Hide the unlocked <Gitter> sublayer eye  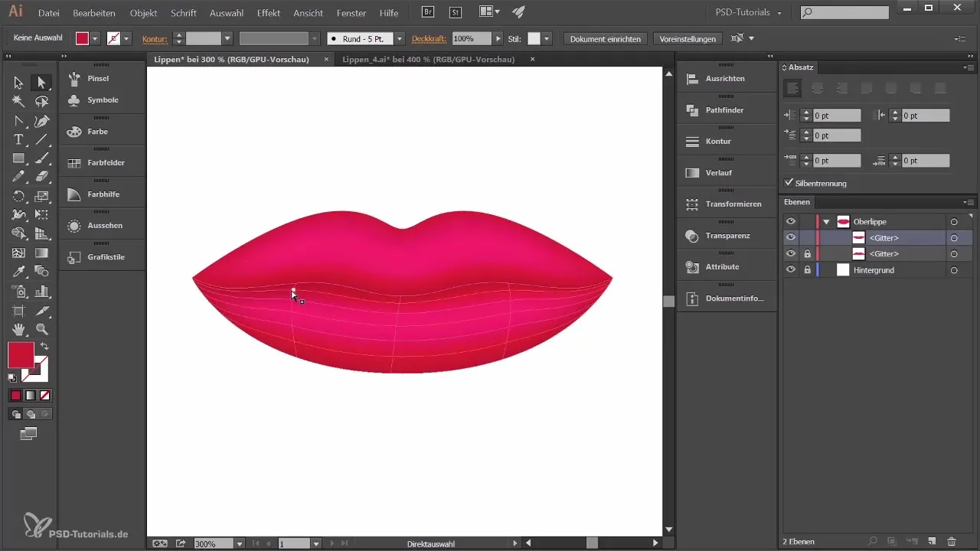point(791,238)
